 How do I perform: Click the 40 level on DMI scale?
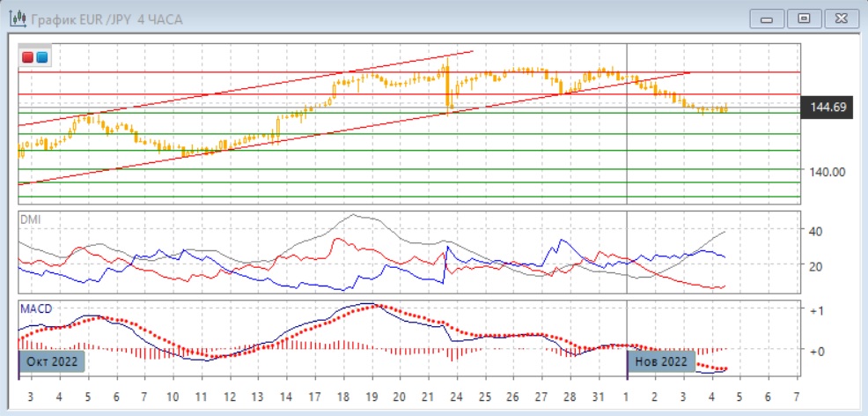pos(815,231)
